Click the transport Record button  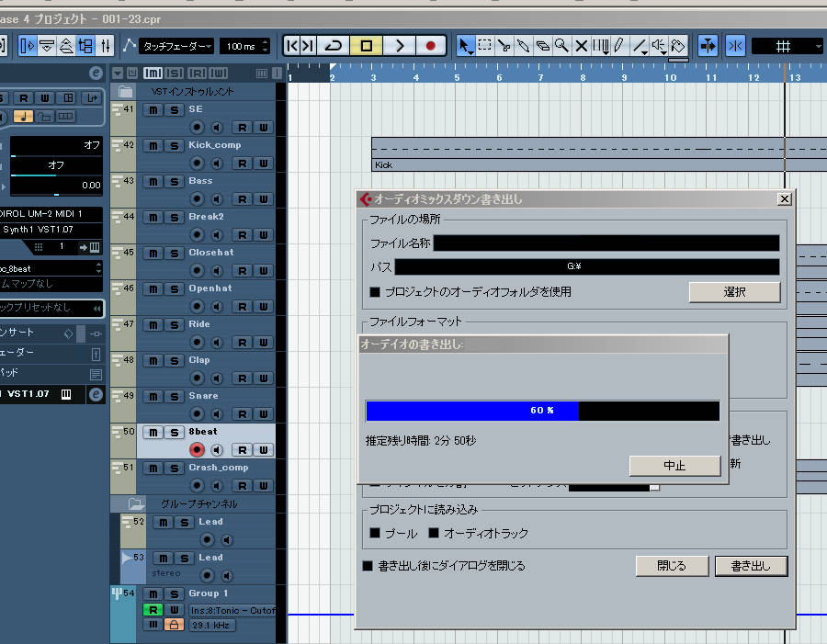[431, 46]
